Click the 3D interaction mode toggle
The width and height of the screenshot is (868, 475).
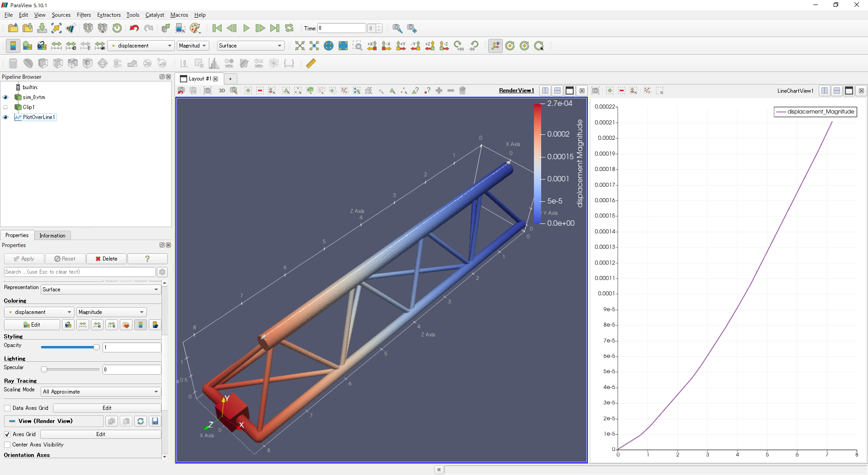tap(222, 90)
